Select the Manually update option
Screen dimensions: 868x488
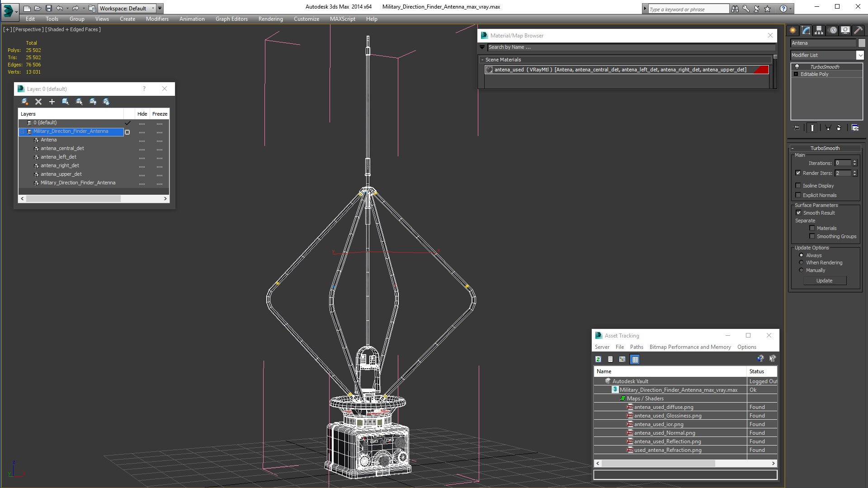[x=801, y=270]
